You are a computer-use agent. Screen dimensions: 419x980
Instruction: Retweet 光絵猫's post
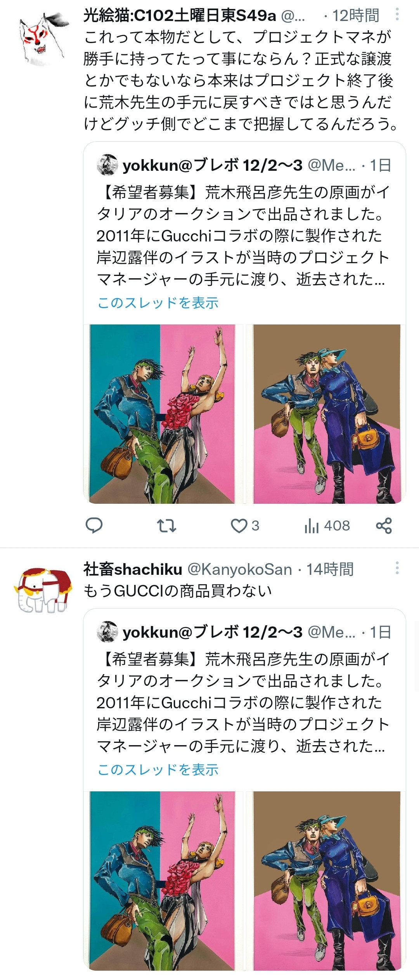click(x=166, y=526)
